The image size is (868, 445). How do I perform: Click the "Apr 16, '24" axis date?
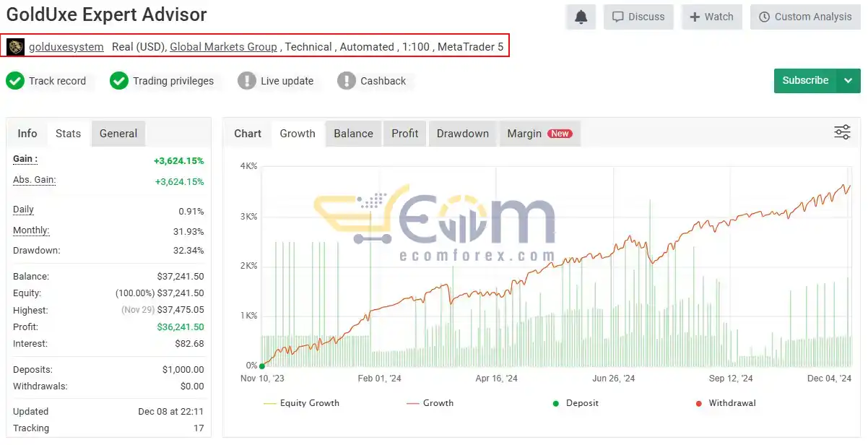coord(496,379)
